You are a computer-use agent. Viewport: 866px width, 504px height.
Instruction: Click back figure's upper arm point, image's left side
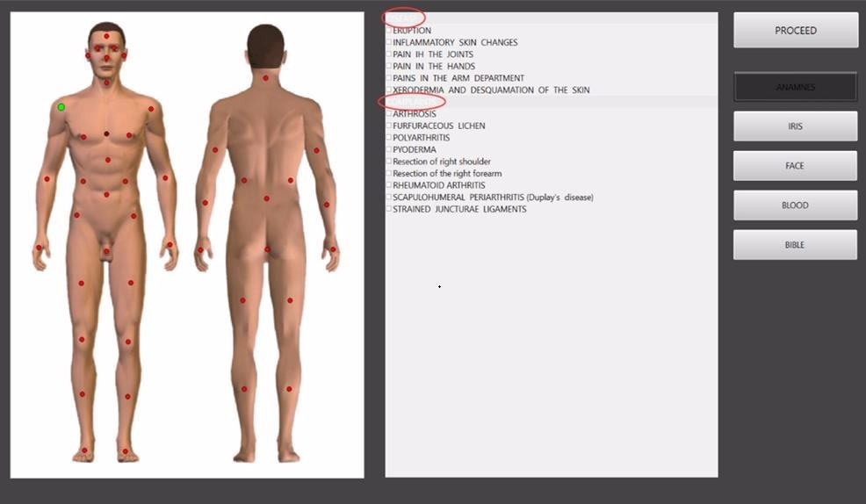pyautogui.click(x=215, y=150)
